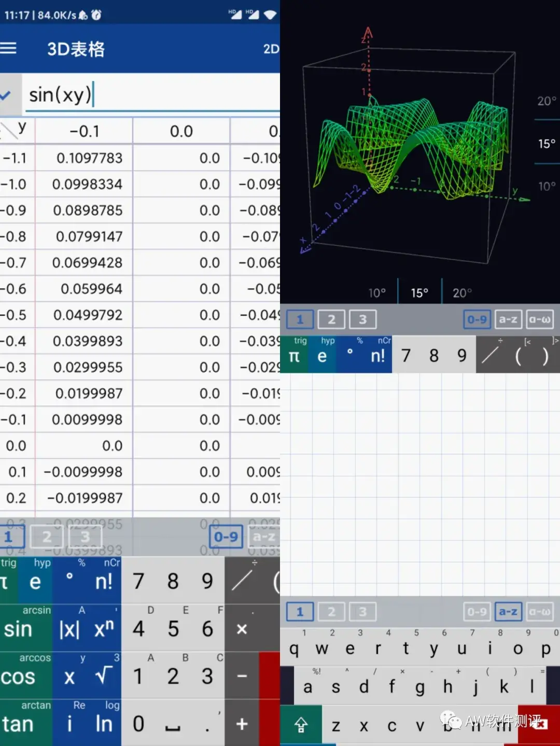The width and height of the screenshot is (560, 746).
Task: Tap the decimal point key
Action: (x=207, y=723)
